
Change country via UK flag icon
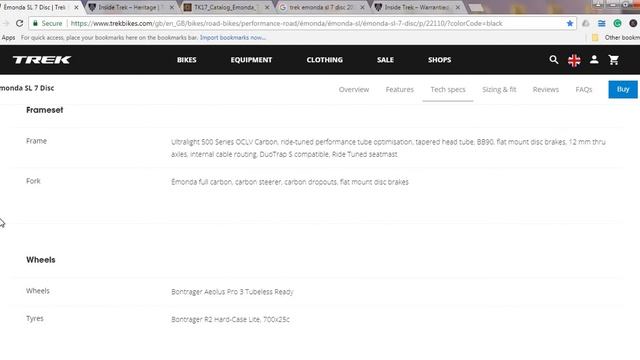tap(574, 60)
